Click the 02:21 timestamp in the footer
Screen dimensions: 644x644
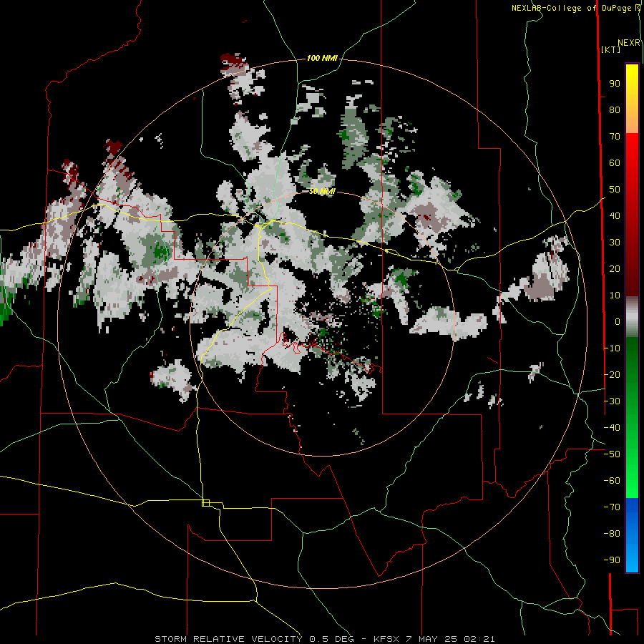(x=479, y=639)
